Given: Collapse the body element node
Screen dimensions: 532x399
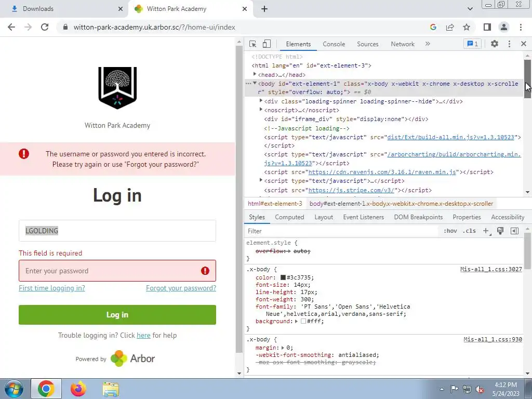Looking at the screenshot, I should coord(255,83).
